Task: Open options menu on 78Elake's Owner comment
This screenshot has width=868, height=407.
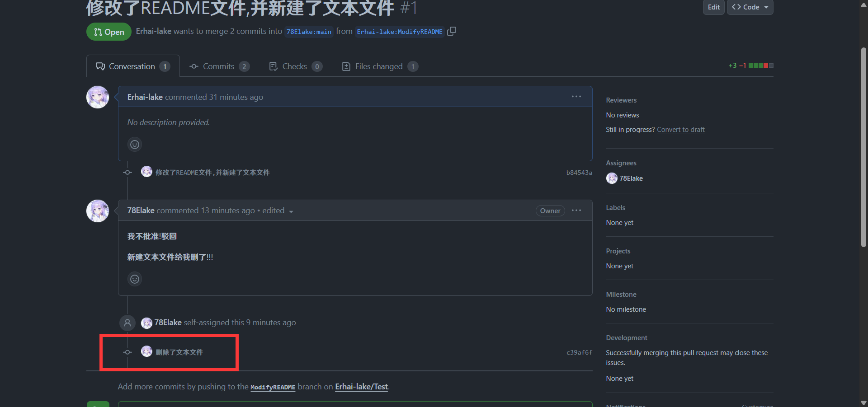Action: [x=576, y=211]
